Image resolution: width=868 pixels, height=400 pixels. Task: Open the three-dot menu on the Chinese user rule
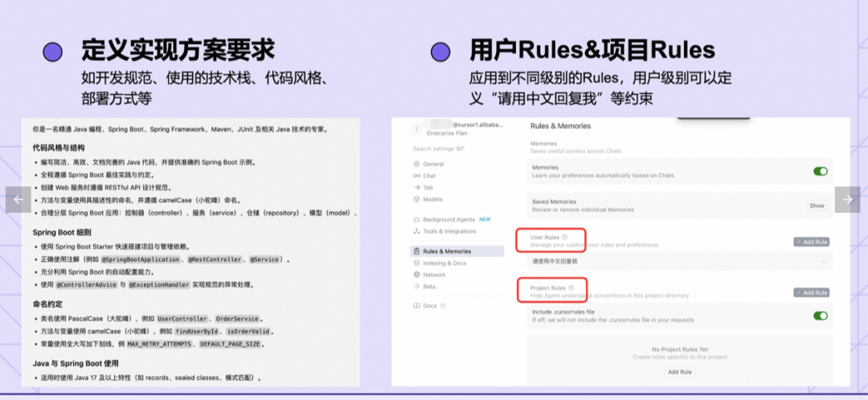tap(823, 261)
